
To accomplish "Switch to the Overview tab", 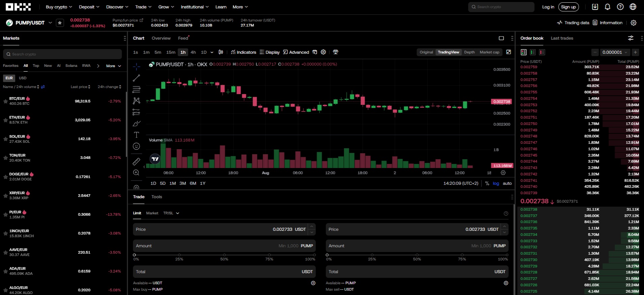I will (161, 38).
